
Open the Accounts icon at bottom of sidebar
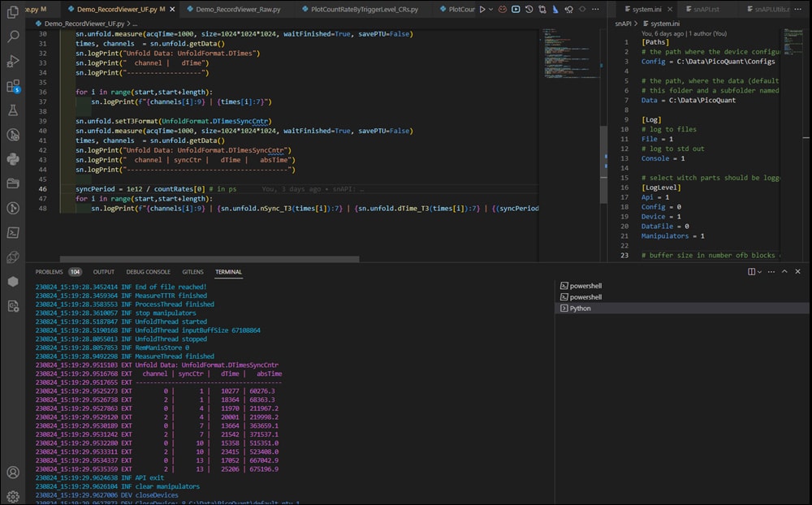point(13,472)
